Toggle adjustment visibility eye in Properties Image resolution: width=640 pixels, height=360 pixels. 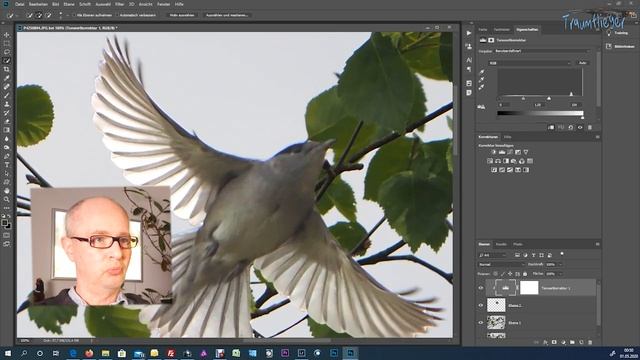(580, 127)
